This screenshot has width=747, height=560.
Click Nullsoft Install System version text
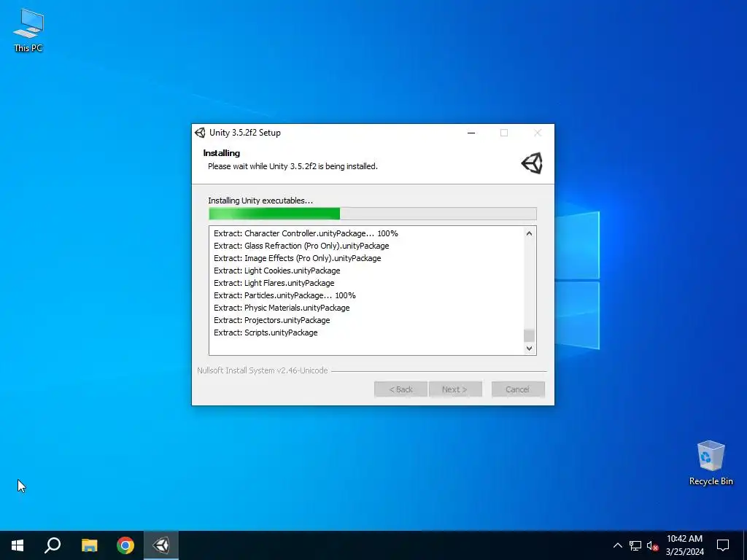click(263, 370)
